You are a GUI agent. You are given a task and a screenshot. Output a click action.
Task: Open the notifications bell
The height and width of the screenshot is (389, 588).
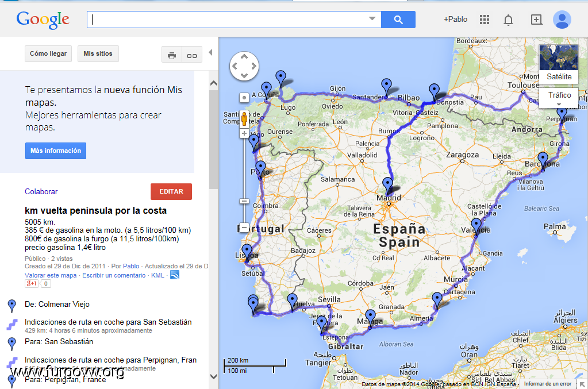(x=508, y=20)
